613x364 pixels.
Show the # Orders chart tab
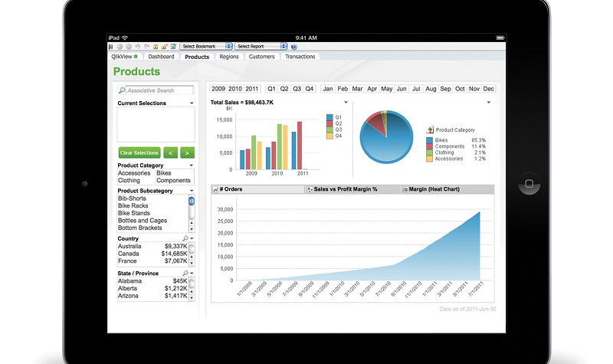click(257, 189)
